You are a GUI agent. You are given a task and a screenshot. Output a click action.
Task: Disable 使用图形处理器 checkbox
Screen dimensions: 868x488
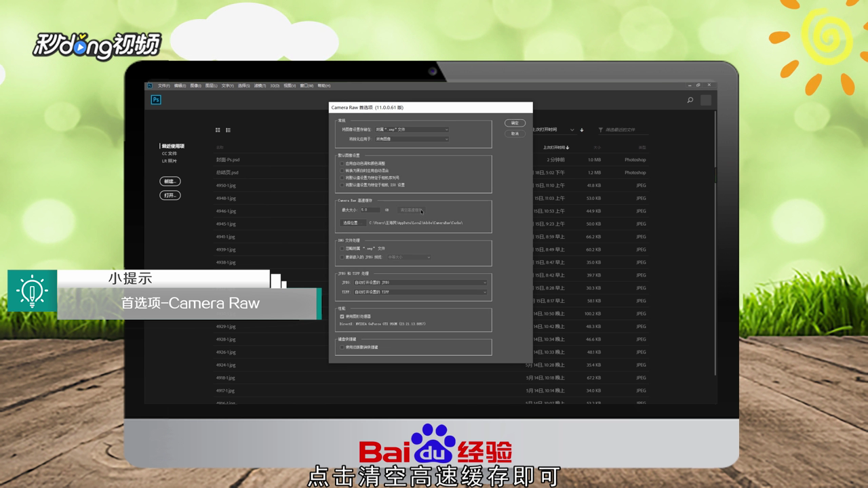342,316
